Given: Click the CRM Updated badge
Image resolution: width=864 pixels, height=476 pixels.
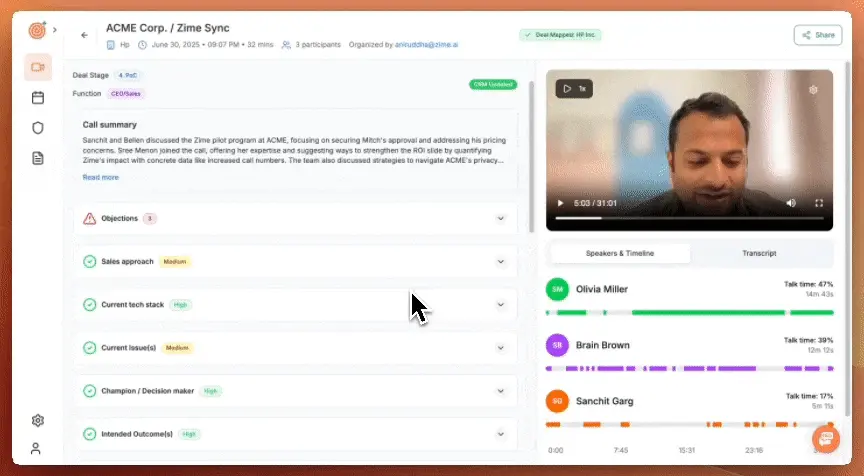Looking at the screenshot, I should click(493, 84).
